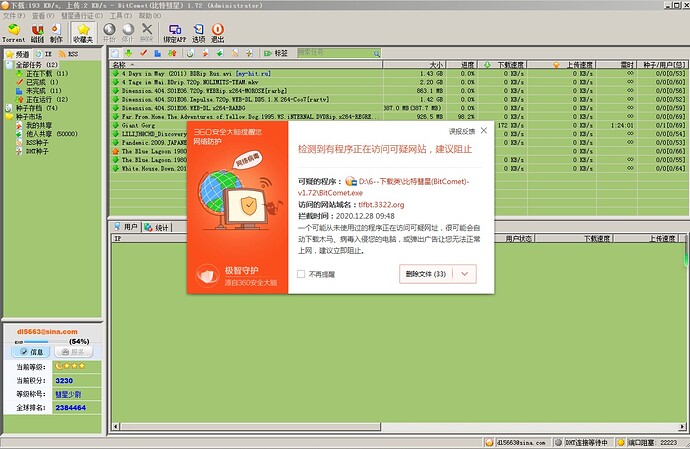Check the 不再提醒 checkbox
Viewport: 690px width, 449px height.
(x=301, y=274)
